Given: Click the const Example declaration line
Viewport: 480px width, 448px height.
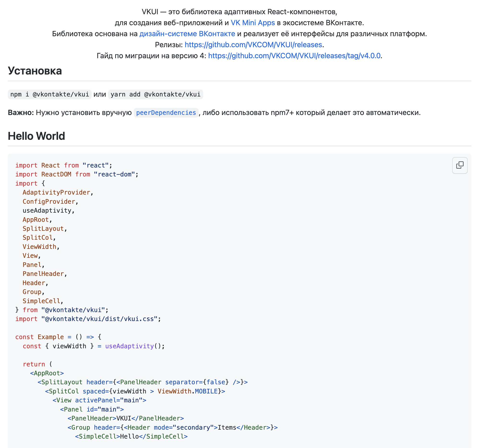Looking at the screenshot, I should click(58, 337).
